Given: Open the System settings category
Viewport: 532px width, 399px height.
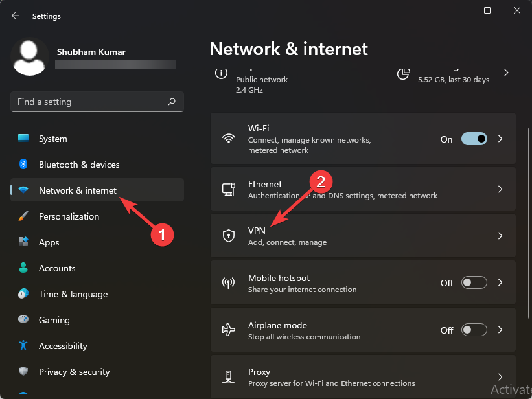Looking at the screenshot, I should pos(52,139).
